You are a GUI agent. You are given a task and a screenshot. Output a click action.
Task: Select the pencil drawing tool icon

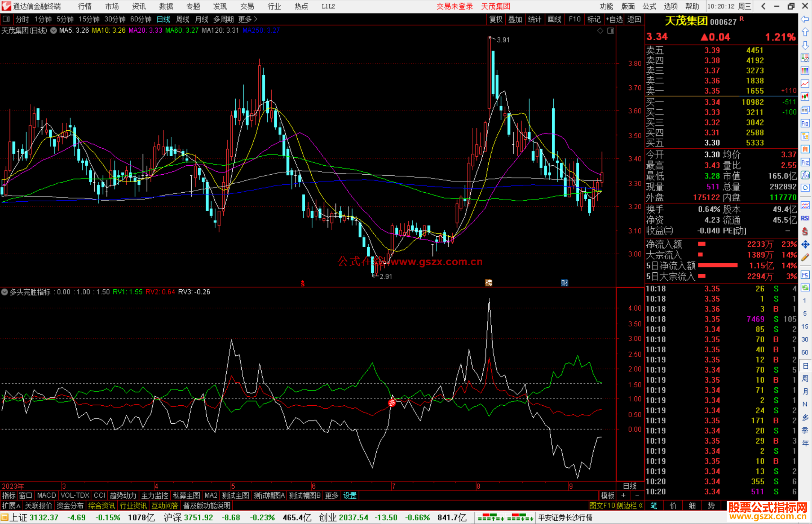[805, 257]
